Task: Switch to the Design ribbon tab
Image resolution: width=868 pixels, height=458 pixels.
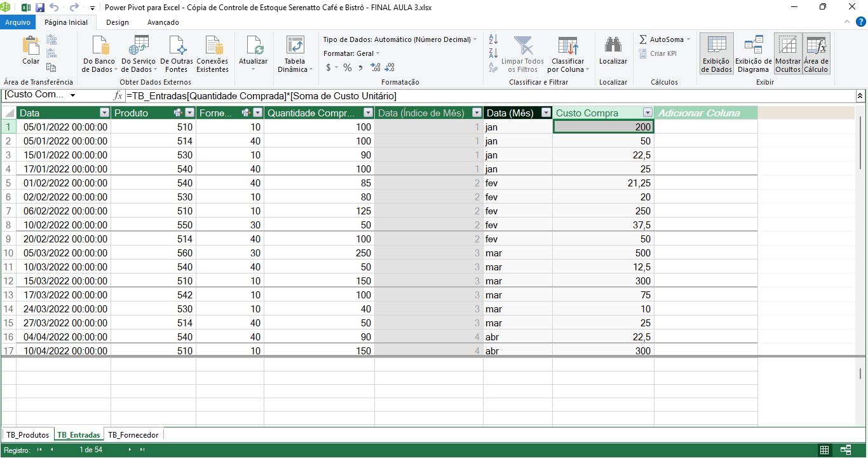Action: 118,22
